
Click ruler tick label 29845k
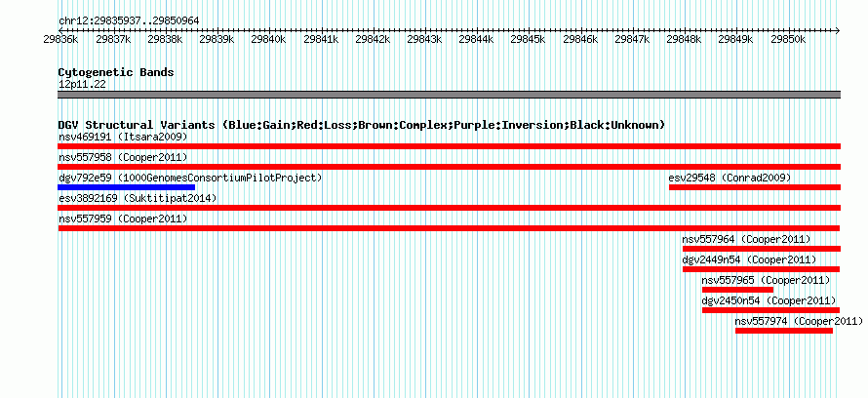click(x=528, y=39)
